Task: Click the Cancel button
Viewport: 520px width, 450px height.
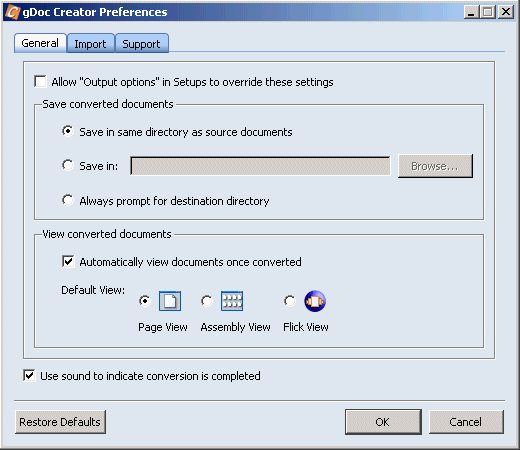Action: click(466, 422)
